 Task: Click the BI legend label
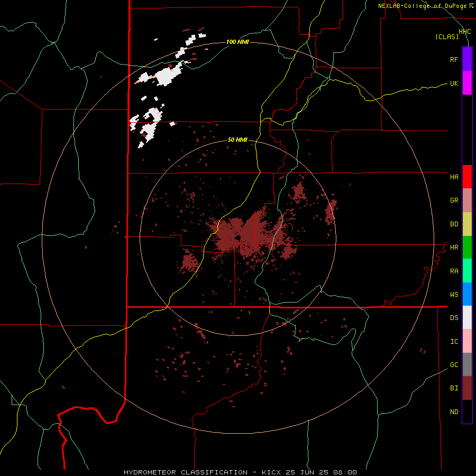(x=454, y=388)
